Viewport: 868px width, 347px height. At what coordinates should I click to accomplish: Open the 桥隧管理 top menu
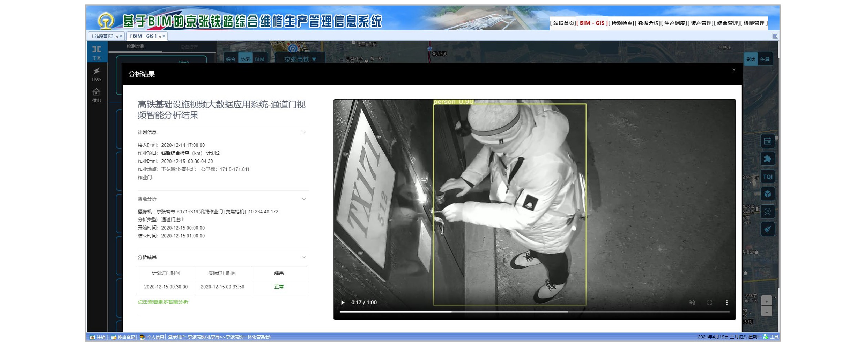[754, 23]
